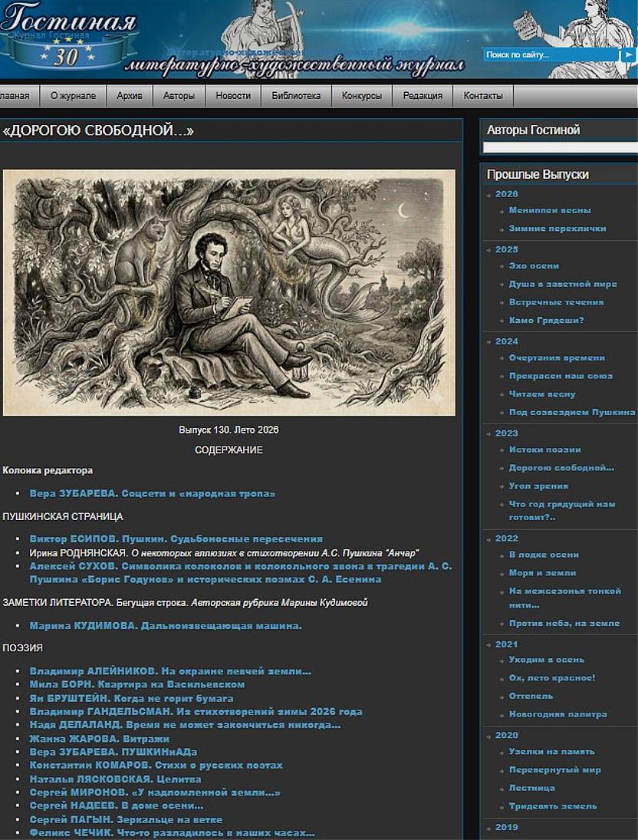638x840 pixels.
Task: Expand the 2022 year in past issues
Action: point(507,539)
